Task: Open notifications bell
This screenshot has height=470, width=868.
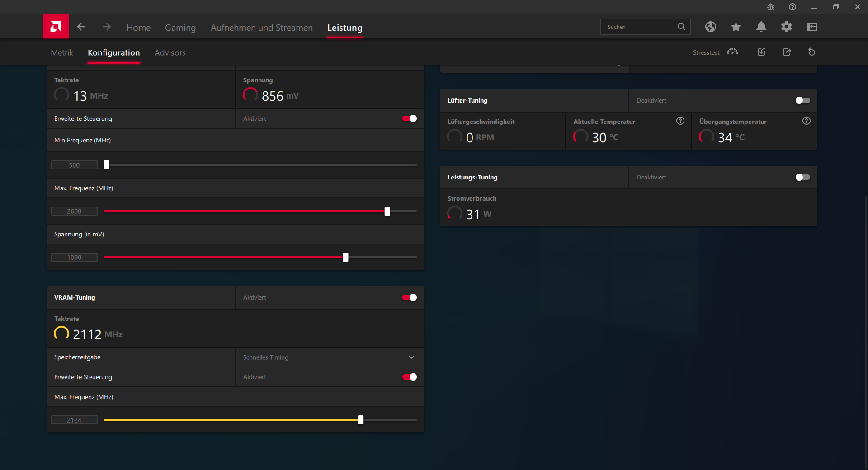Action: pyautogui.click(x=761, y=27)
